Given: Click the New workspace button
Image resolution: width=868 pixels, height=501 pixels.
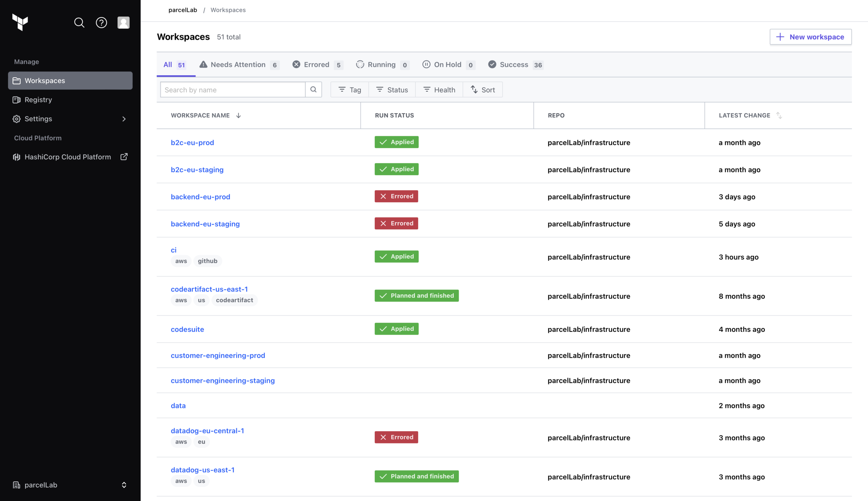Looking at the screenshot, I should tap(810, 37).
